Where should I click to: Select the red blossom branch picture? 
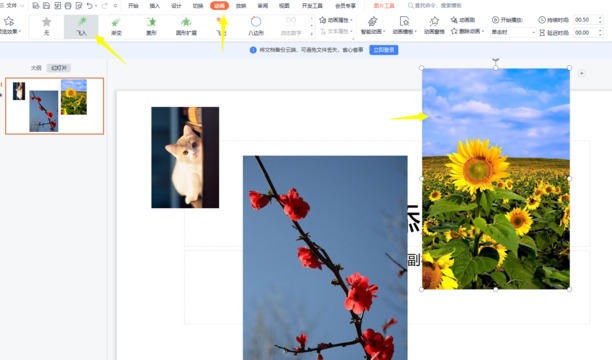325,258
